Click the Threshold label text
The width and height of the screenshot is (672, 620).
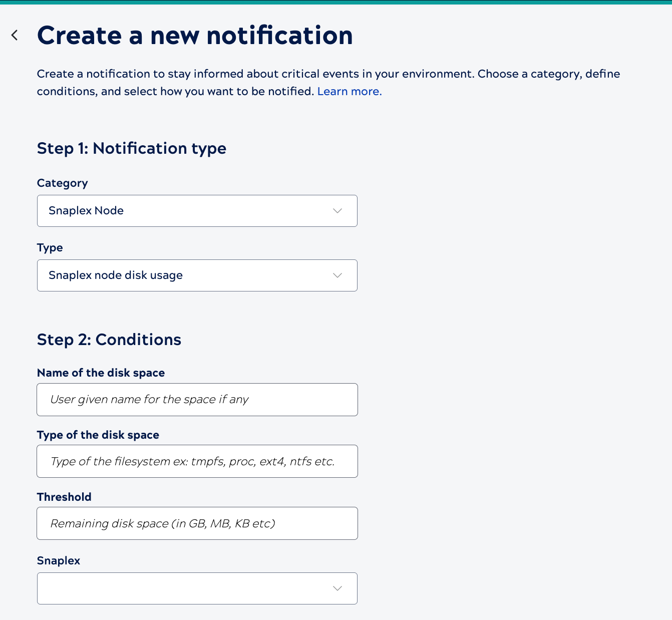64,497
